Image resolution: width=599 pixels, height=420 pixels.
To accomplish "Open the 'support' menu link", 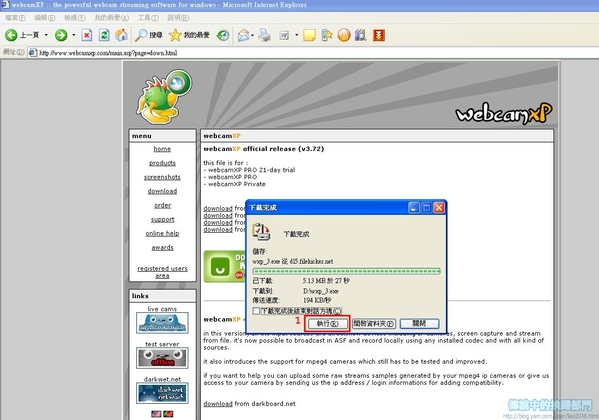I will pyautogui.click(x=162, y=220).
